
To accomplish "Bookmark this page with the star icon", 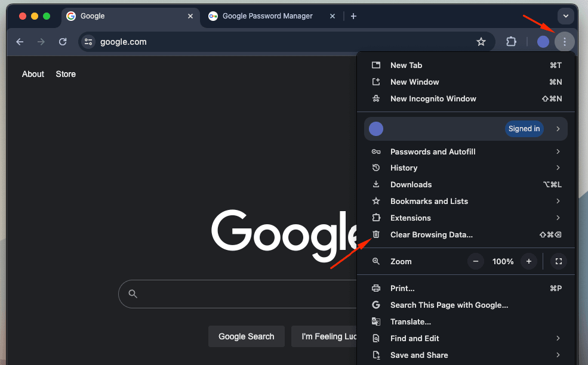I will tap(481, 42).
